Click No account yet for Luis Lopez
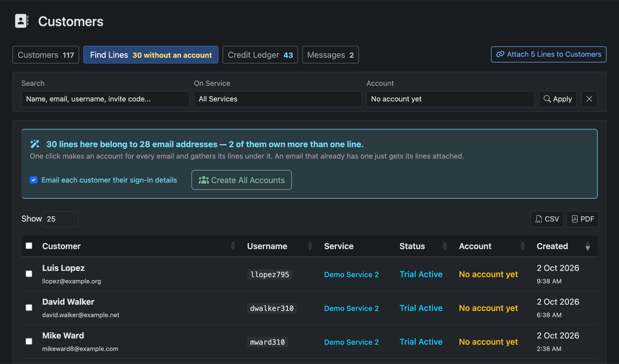 (488, 274)
